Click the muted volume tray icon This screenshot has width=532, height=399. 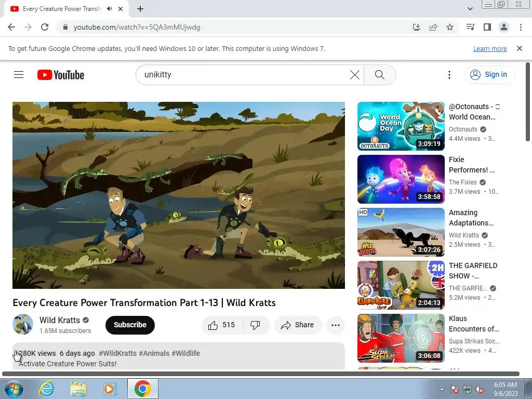coord(480,389)
